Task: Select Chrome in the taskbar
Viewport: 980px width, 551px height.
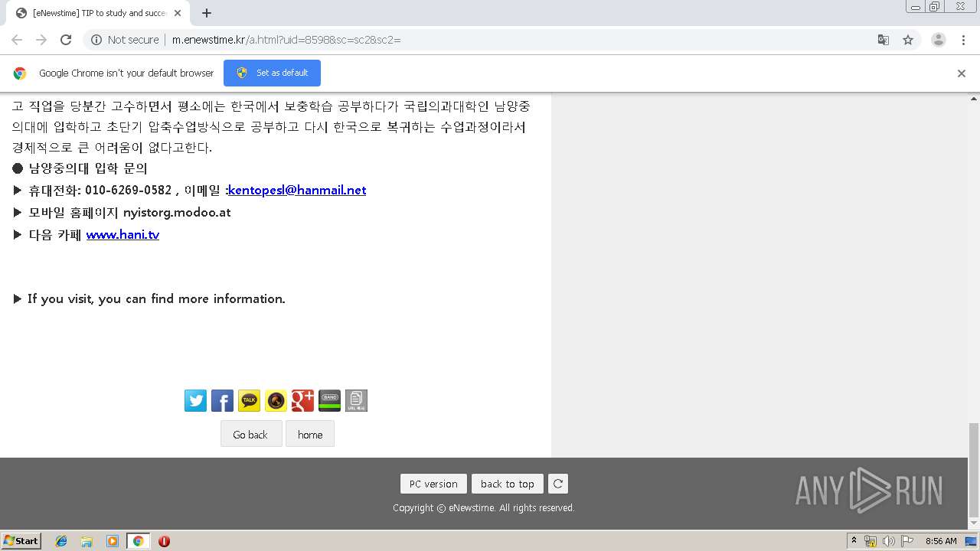Action: 138,541
